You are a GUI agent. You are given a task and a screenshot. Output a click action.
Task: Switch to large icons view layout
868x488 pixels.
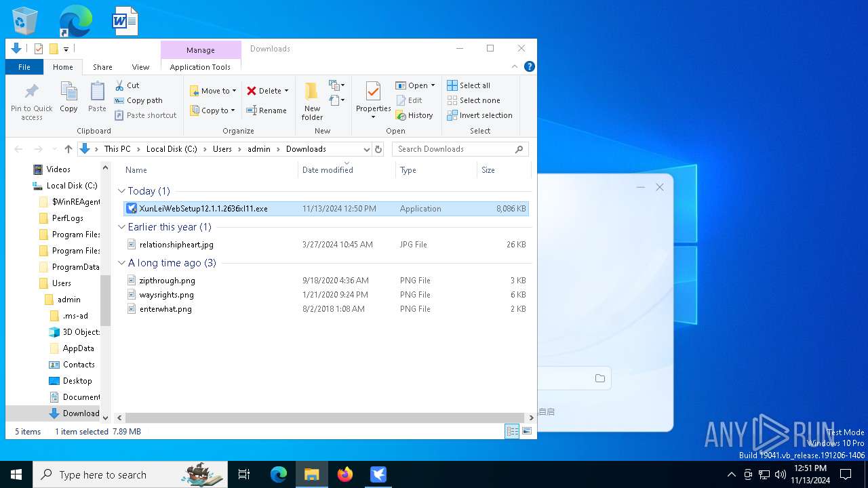click(x=527, y=431)
